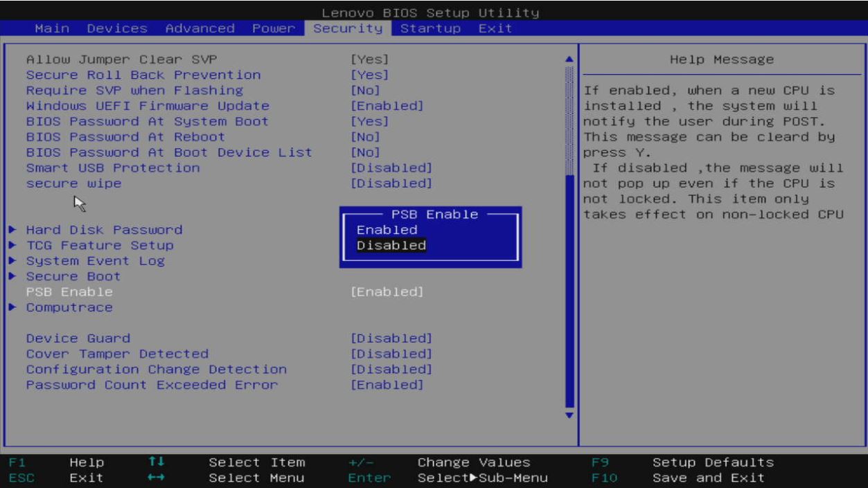Toggle Windows UEFI Firmware Update Enabled value

pyautogui.click(x=387, y=106)
